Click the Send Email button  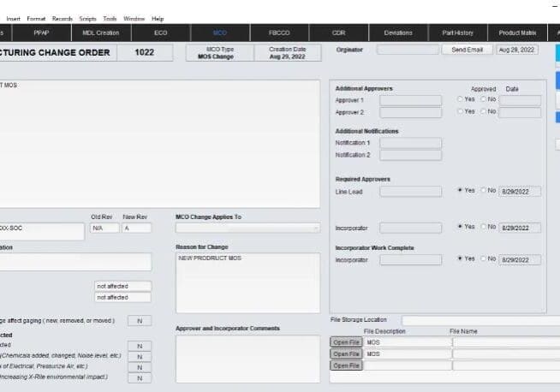click(x=468, y=50)
